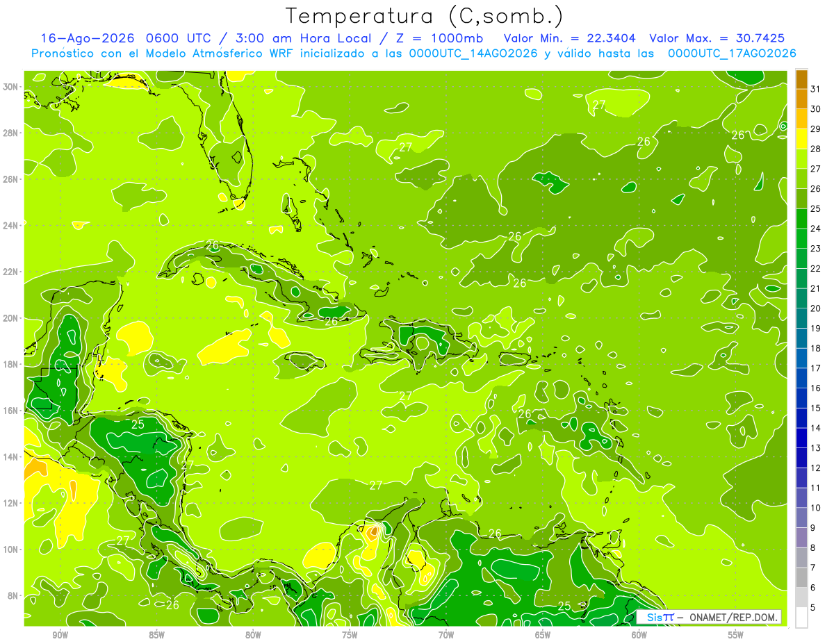Screen dimensions: 834x644
Task: Click the '28' label on the color scale
Action: (816, 149)
